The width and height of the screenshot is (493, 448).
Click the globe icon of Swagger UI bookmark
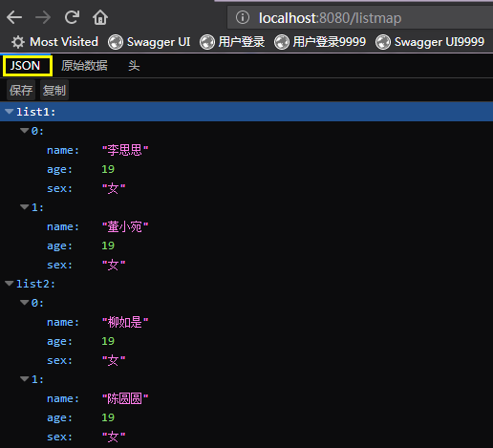coord(116,42)
